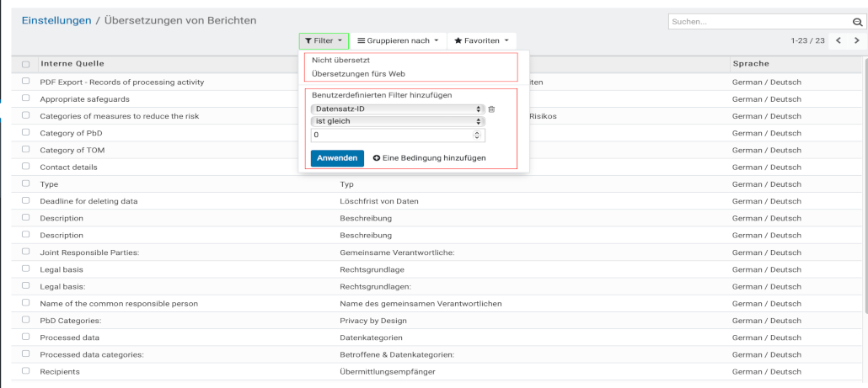Open the Datensatz-ID field selector
This screenshot has width=868, height=388.
pyautogui.click(x=397, y=109)
